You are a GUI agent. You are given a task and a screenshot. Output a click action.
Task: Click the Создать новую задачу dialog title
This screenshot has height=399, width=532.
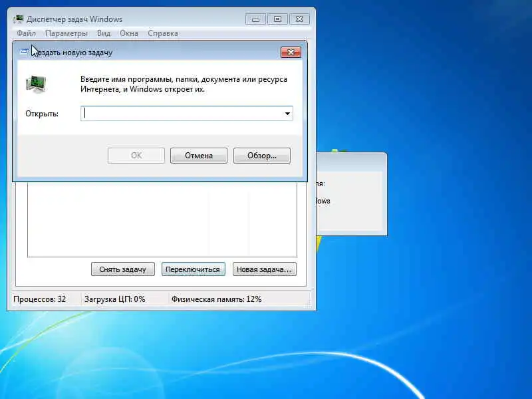tap(72, 53)
